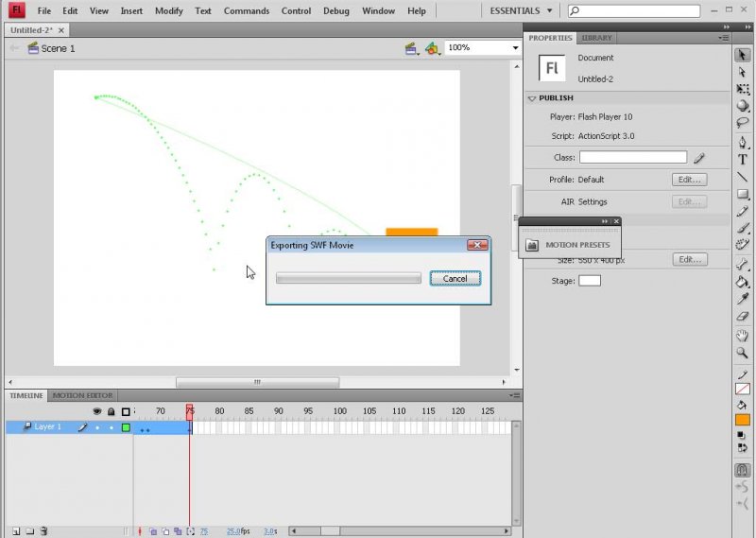Collapse the Publish section
The height and width of the screenshot is (538, 756).
tap(532, 98)
